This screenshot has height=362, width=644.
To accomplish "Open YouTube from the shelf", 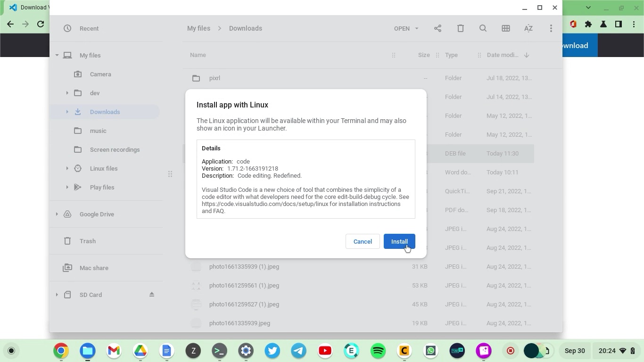I will (325, 351).
